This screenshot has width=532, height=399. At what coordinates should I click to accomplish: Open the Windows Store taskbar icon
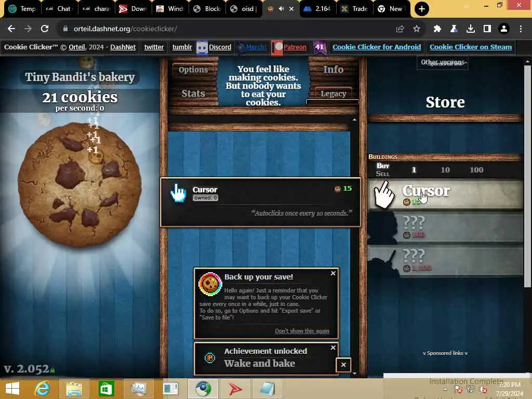coord(106,389)
